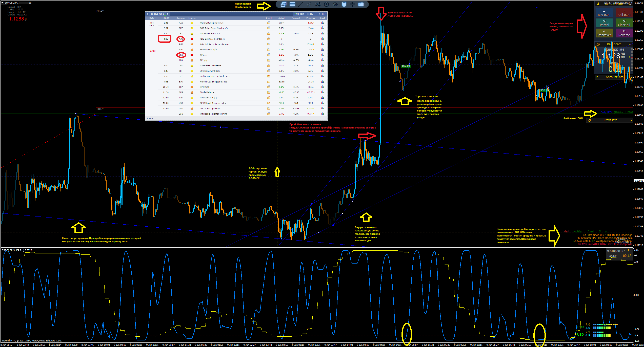The height and width of the screenshot is (347, 644).
Task: Go to next day in news calendar
Action: point(168,14)
